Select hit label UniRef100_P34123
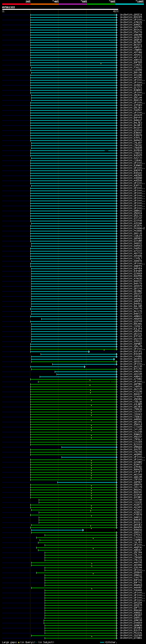The image size is (146, 644). 131,67
